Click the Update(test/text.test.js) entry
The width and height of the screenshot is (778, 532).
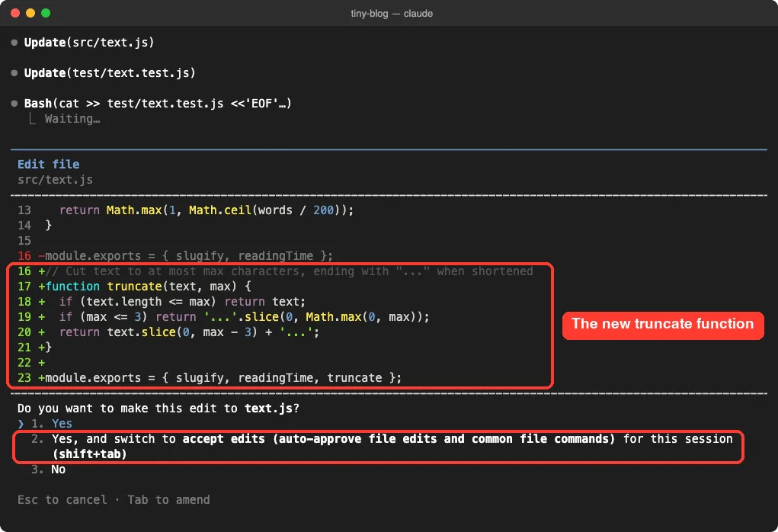click(x=110, y=72)
